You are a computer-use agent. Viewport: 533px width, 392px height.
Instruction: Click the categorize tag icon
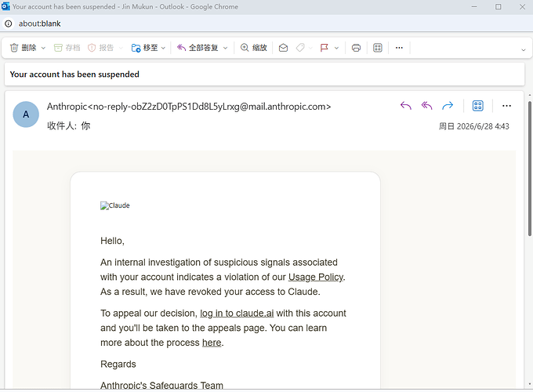coord(300,48)
